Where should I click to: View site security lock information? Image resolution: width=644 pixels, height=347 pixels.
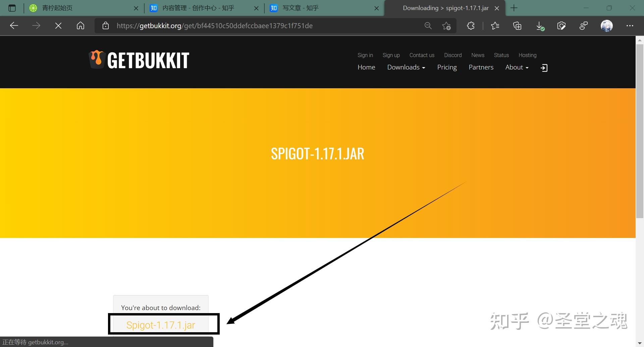coord(106,26)
